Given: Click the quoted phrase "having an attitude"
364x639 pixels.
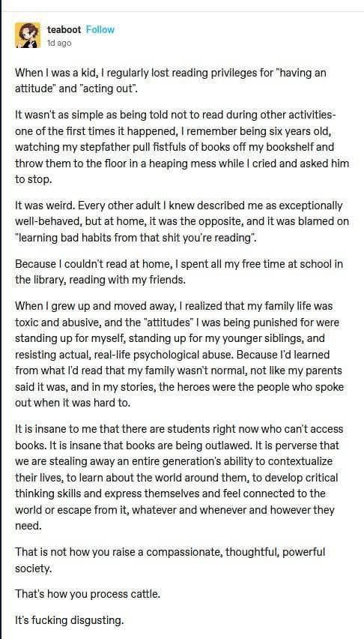Looking at the screenshot, I should (171, 81).
